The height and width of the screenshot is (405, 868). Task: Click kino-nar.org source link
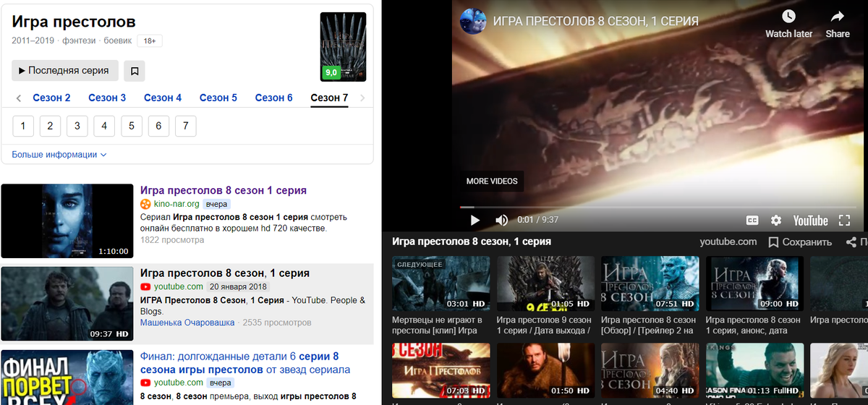(176, 204)
